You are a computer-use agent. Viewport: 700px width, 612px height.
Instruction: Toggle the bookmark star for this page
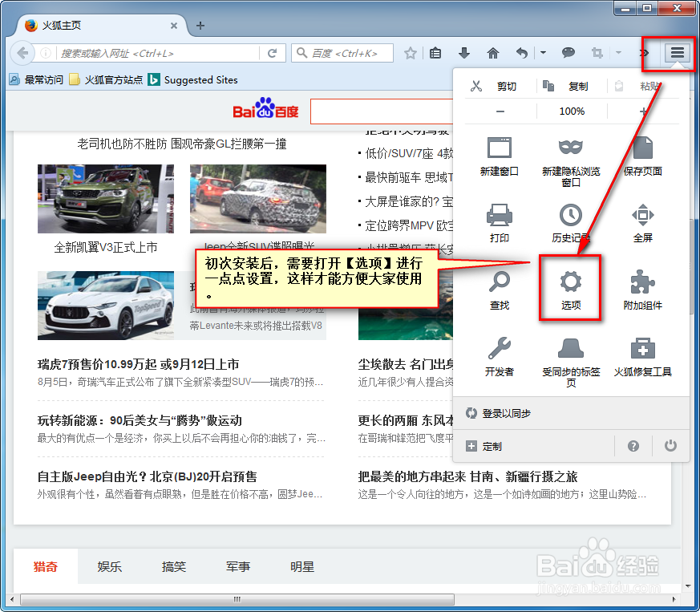coord(411,53)
